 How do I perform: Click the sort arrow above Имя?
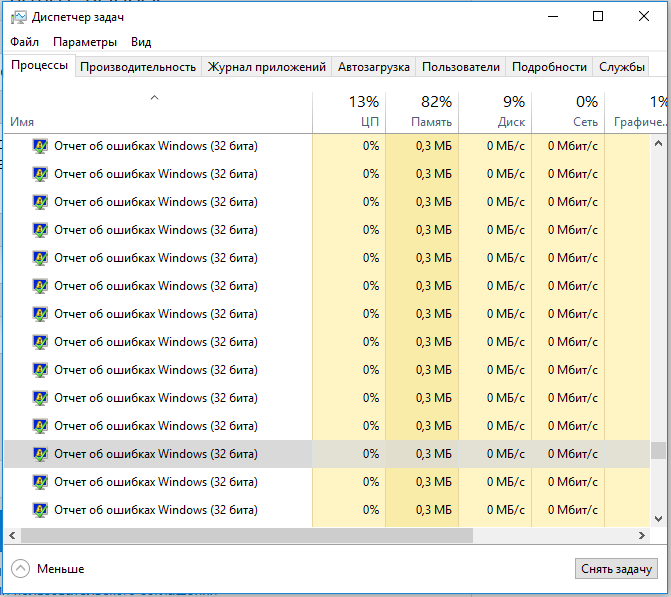click(154, 98)
